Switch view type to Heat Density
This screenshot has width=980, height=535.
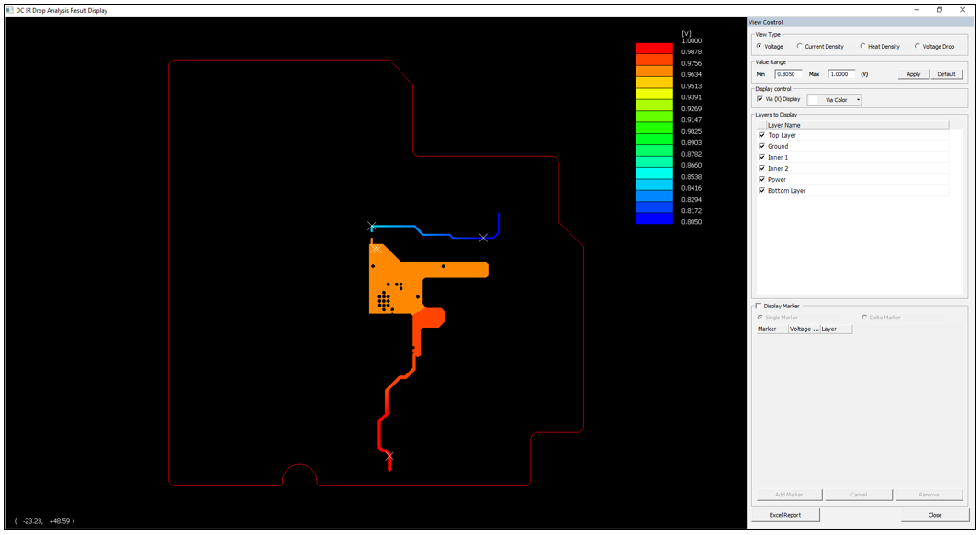coord(862,46)
